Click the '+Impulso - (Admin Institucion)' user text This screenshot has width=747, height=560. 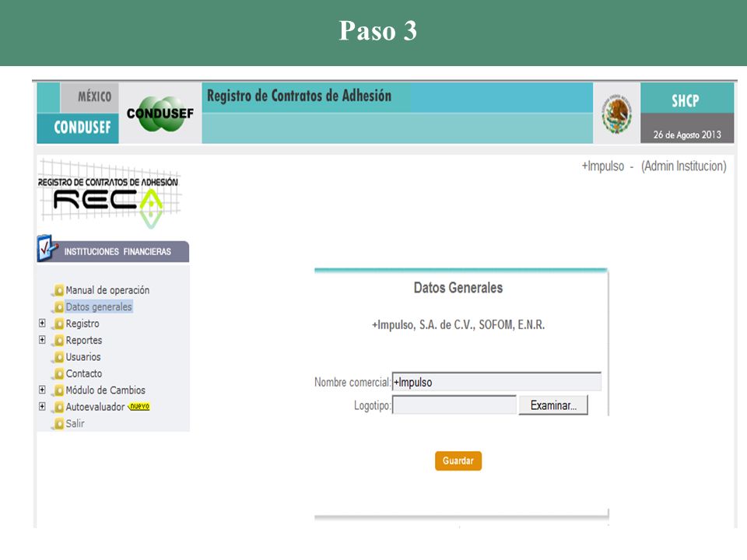click(x=654, y=166)
